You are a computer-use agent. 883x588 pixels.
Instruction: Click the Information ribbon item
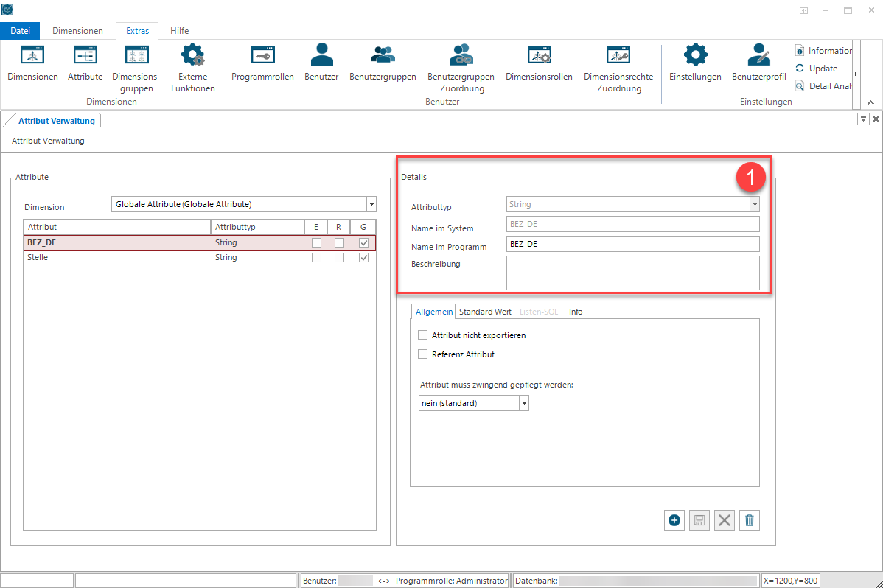(x=823, y=51)
